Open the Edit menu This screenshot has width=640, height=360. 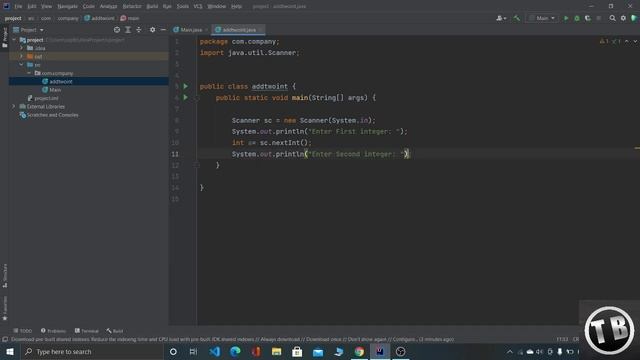(32, 7)
